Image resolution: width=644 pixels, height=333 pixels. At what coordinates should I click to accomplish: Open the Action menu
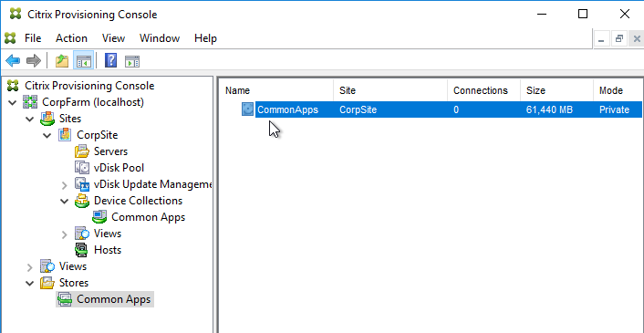pos(71,38)
